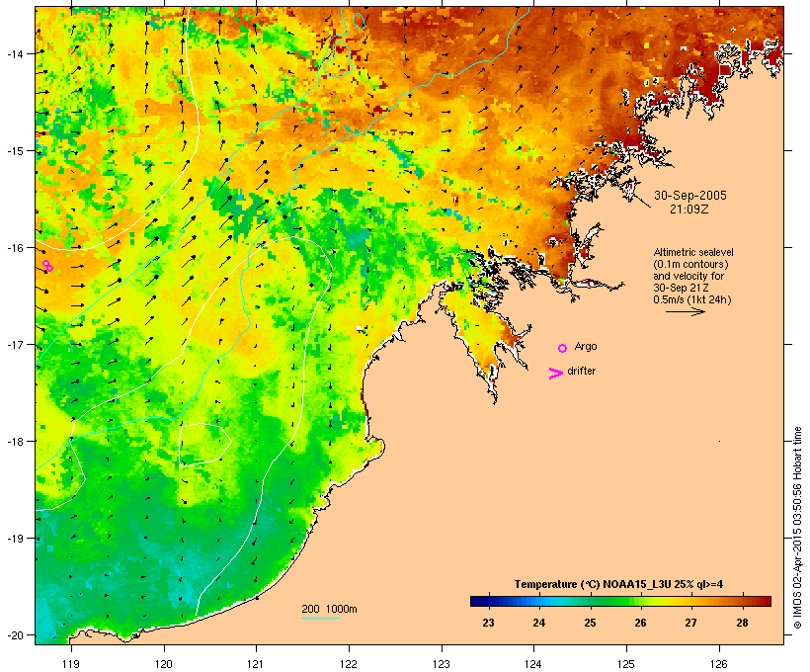Click the latitude axis label -20

coord(14,634)
